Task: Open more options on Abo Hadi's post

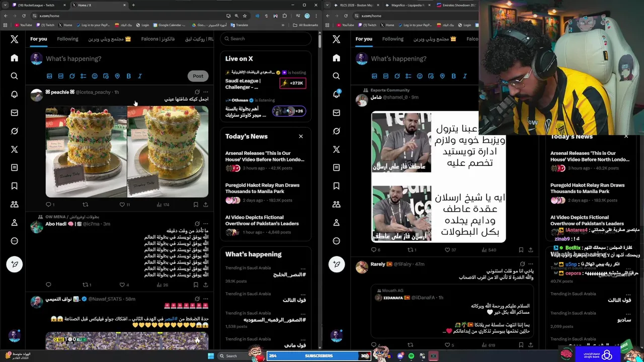Action: [x=205, y=224]
